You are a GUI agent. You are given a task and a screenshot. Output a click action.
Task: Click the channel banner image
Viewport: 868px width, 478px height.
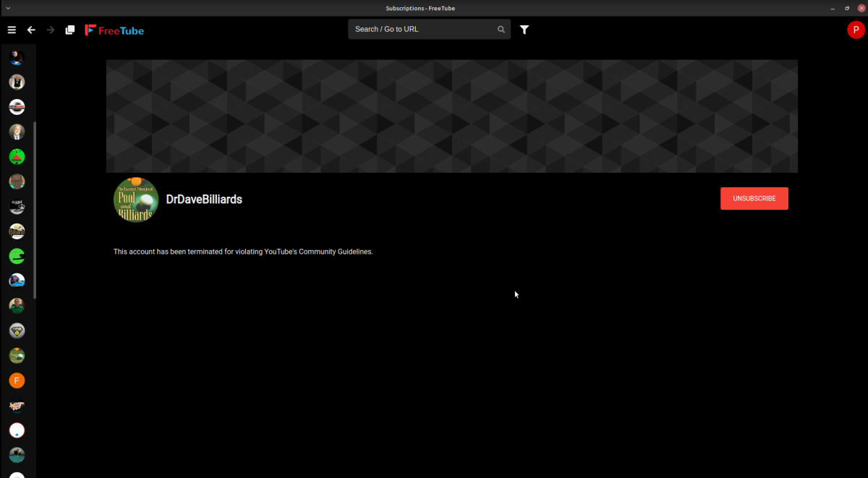451,116
